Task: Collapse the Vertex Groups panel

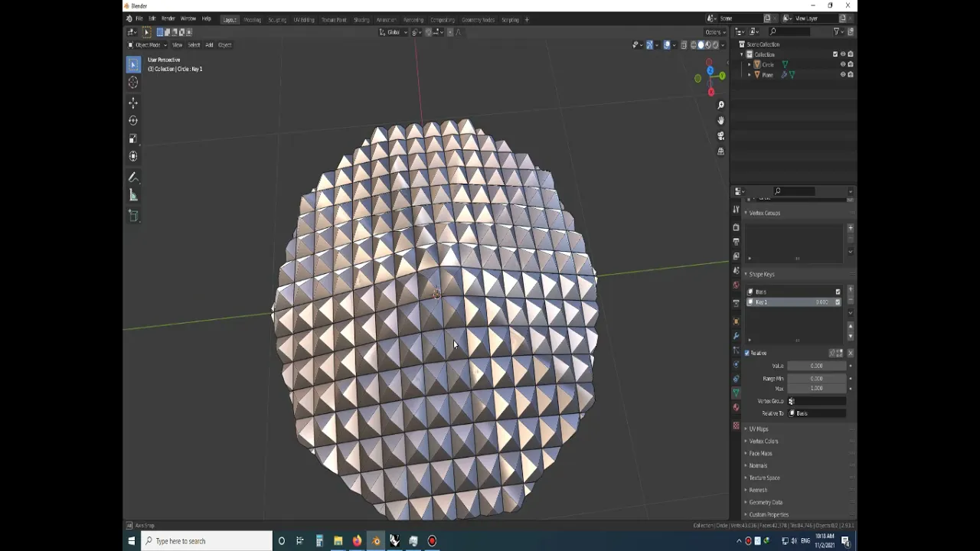Action: tap(764, 213)
